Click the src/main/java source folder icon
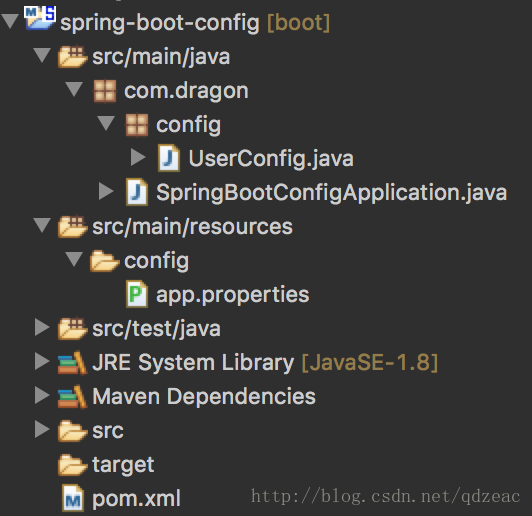Image resolution: width=532 pixels, height=516 pixels. pos(72,56)
